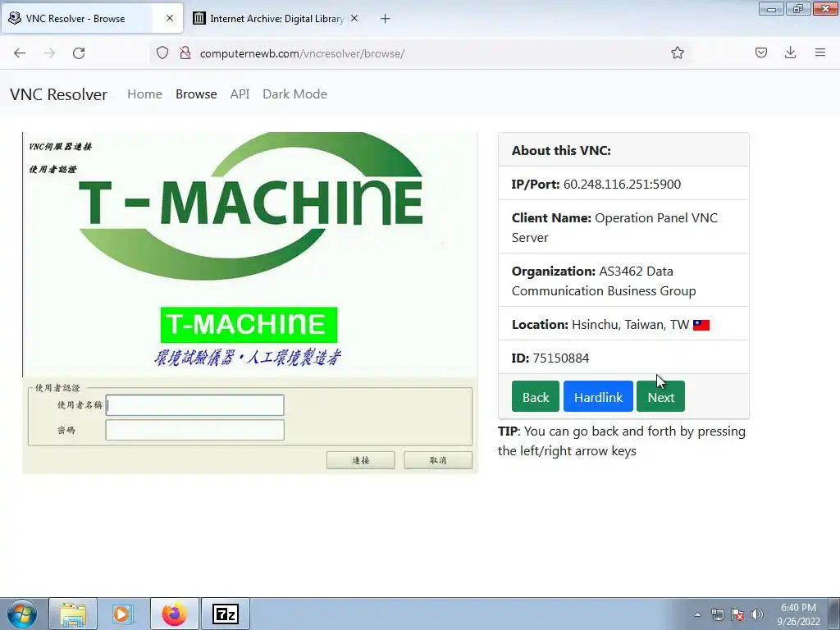Image resolution: width=840 pixels, height=630 pixels.
Task: Click the volume speaker tray icon
Action: pos(757,614)
